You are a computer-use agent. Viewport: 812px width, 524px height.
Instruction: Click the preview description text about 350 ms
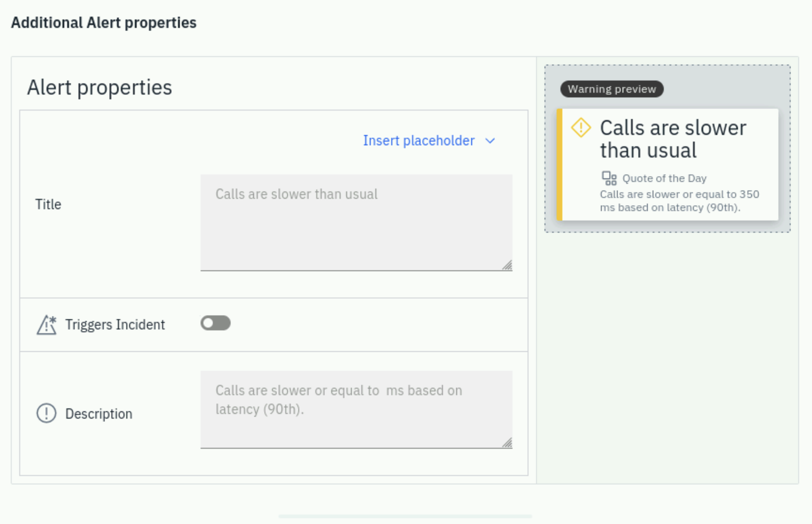[x=680, y=201]
